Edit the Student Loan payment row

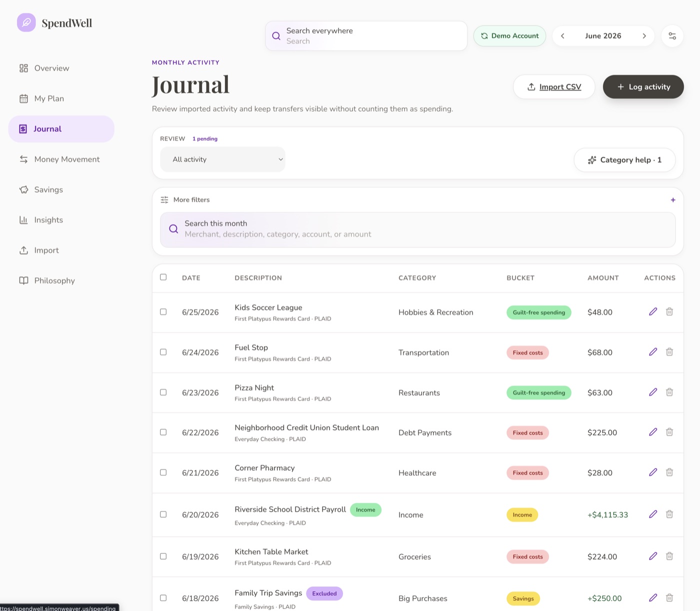(653, 432)
